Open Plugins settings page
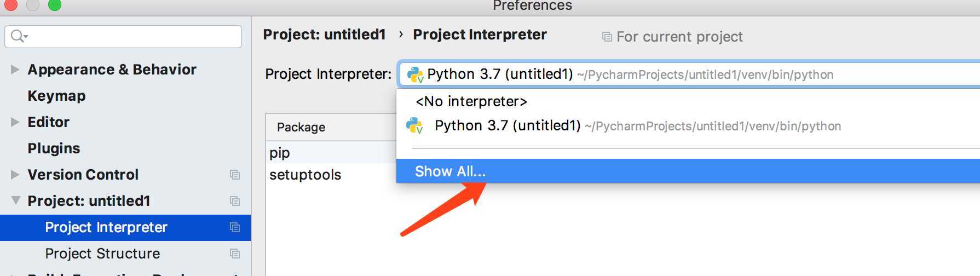The image size is (980, 276). (x=54, y=148)
